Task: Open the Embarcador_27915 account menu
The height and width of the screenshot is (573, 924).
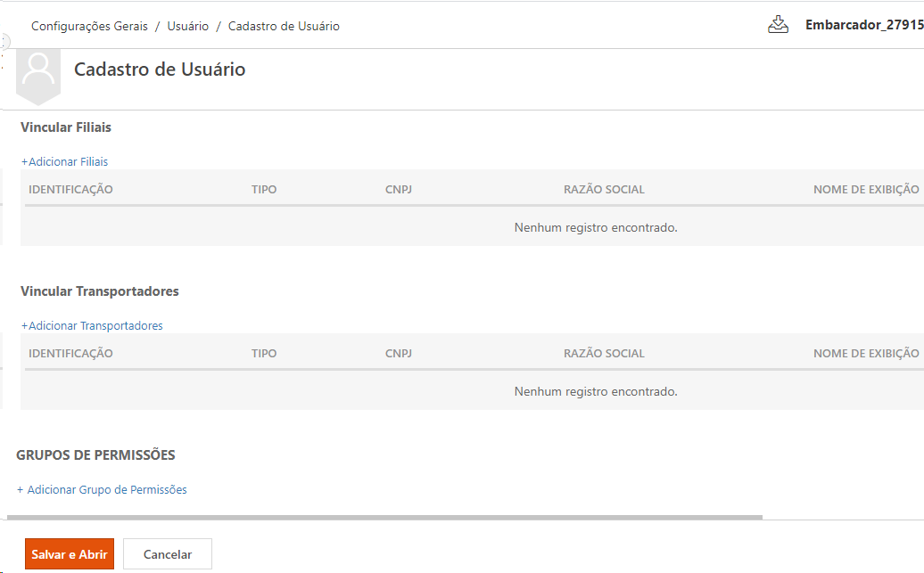Action: [x=863, y=25]
